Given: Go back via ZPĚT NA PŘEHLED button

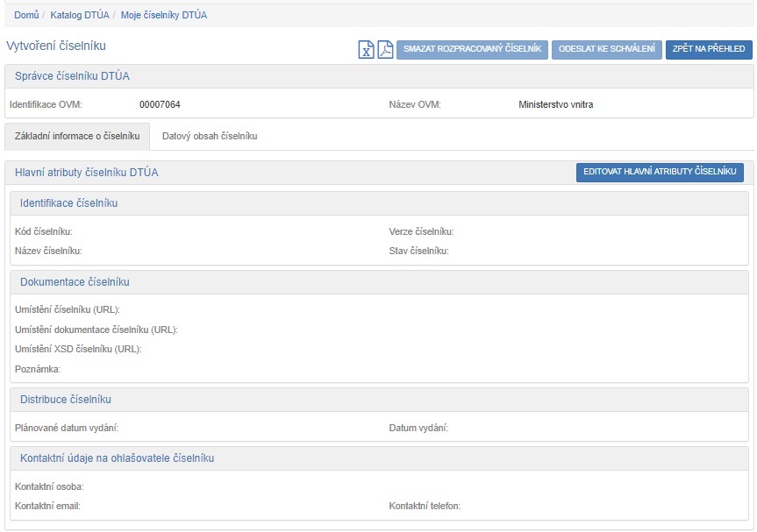Looking at the screenshot, I should click(x=709, y=49).
